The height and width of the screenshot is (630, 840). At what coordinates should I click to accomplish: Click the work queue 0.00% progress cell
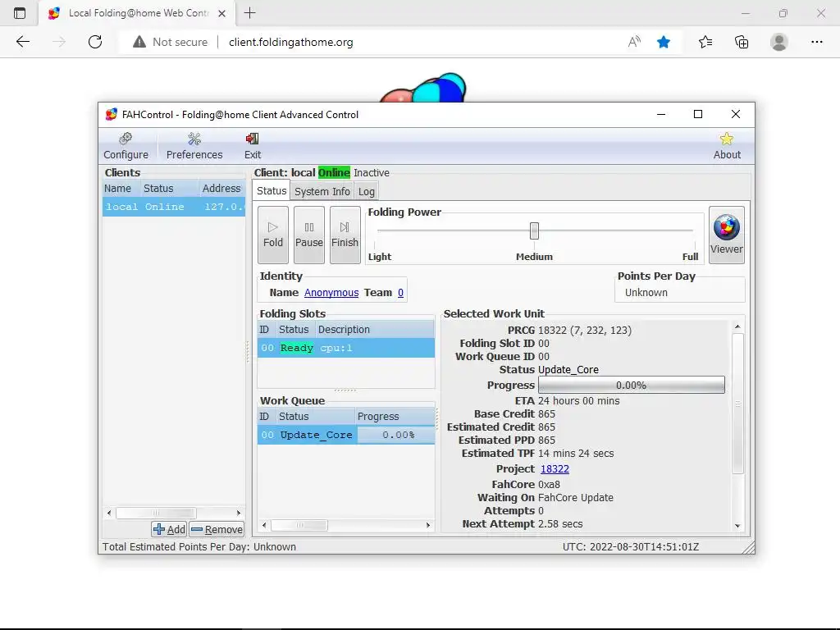(396, 435)
